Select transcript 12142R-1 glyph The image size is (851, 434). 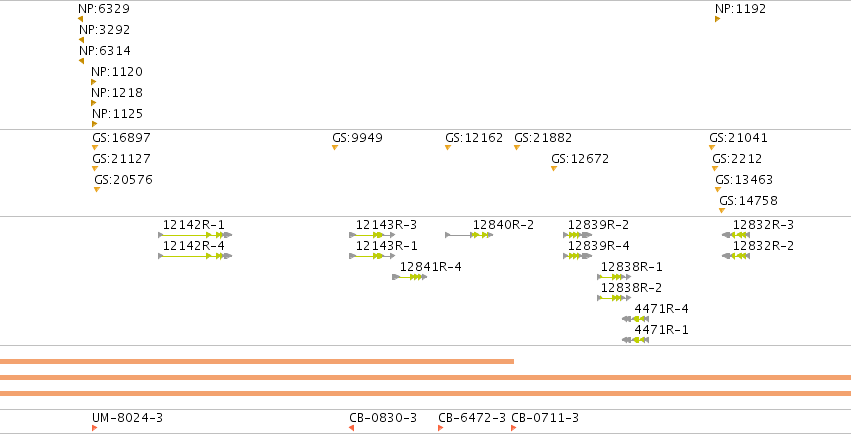pos(195,235)
